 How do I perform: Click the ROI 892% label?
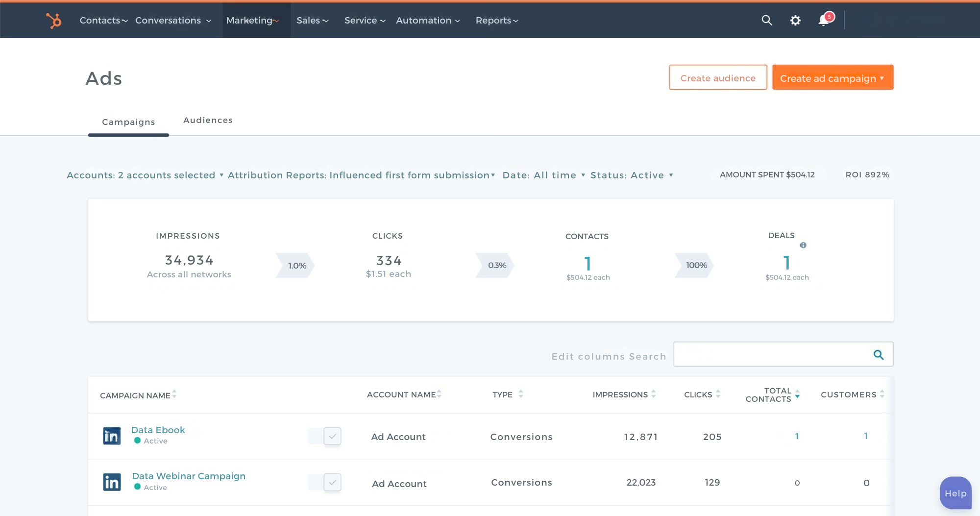[x=867, y=175]
